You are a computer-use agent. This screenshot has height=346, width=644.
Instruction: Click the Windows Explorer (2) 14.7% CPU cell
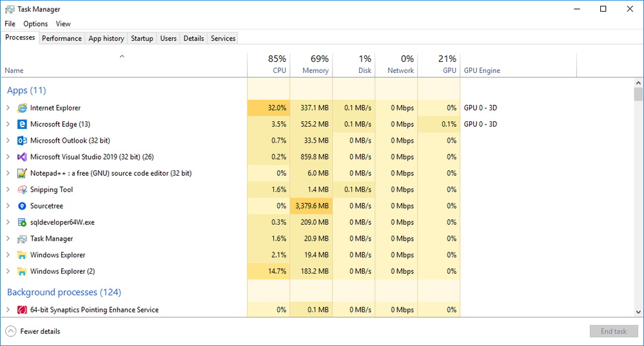click(x=269, y=271)
